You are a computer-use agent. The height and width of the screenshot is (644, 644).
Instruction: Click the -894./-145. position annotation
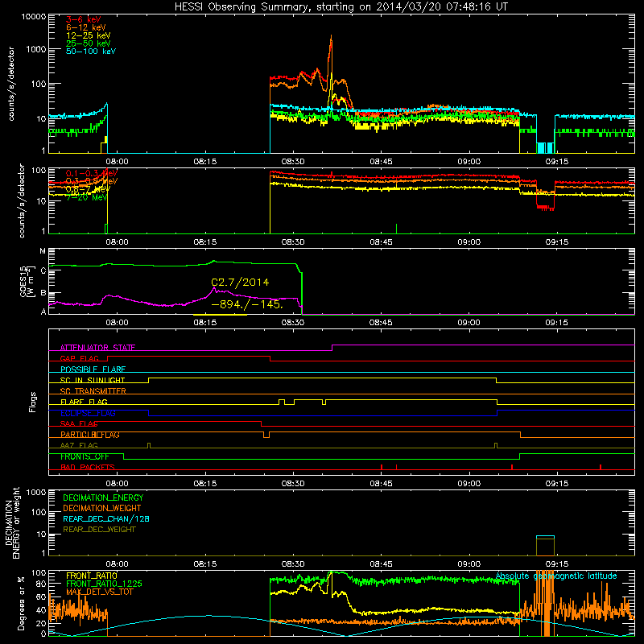pyautogui.click(x=247, y=304)
